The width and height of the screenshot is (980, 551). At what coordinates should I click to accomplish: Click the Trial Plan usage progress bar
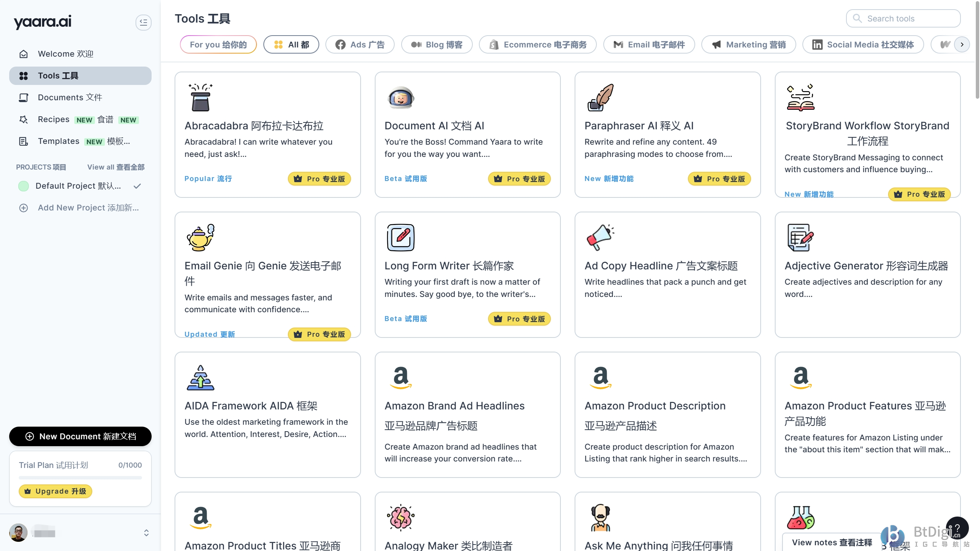tap(80, 478)
